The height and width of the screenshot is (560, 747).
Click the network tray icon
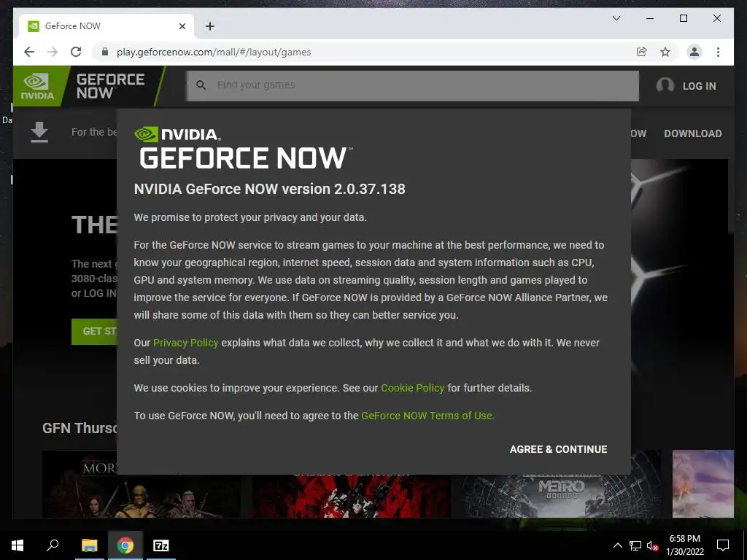click(x=635, y=545)
